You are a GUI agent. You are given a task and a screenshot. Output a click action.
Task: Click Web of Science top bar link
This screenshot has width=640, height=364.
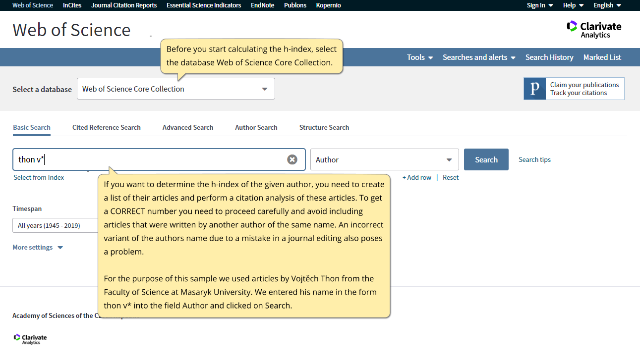(33, 5)
